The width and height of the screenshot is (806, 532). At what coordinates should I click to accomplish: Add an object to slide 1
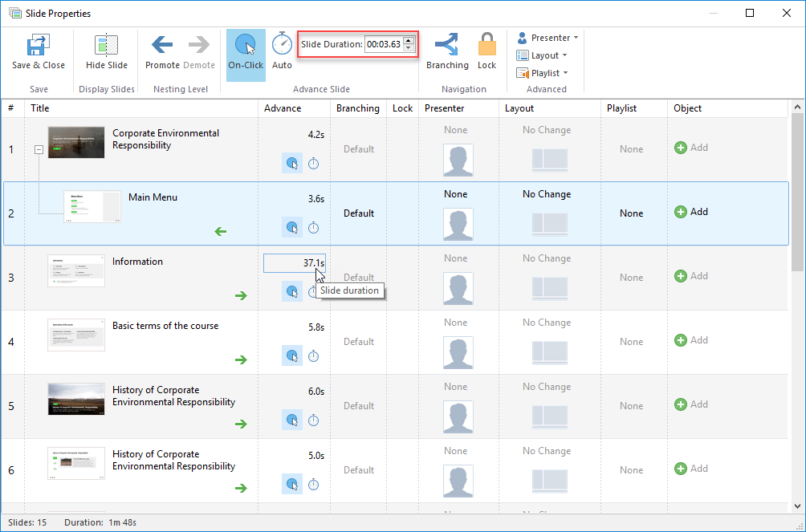(x=691, y=148)
